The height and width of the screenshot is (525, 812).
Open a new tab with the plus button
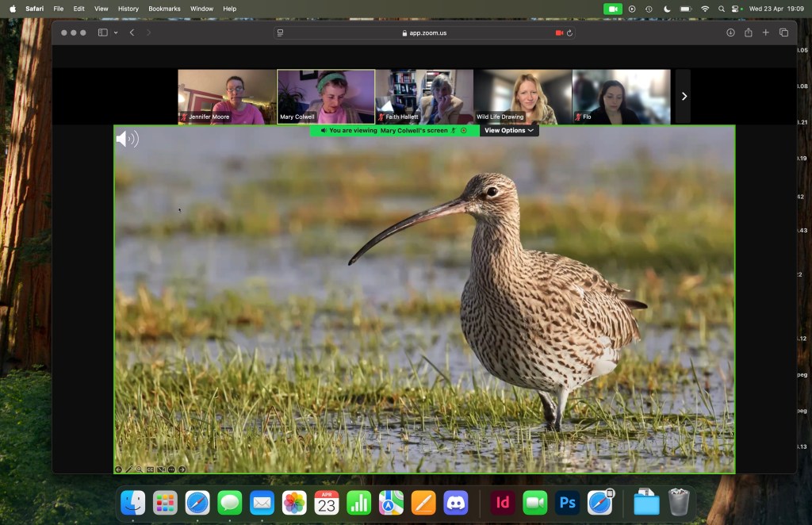(x=764, y=33)
